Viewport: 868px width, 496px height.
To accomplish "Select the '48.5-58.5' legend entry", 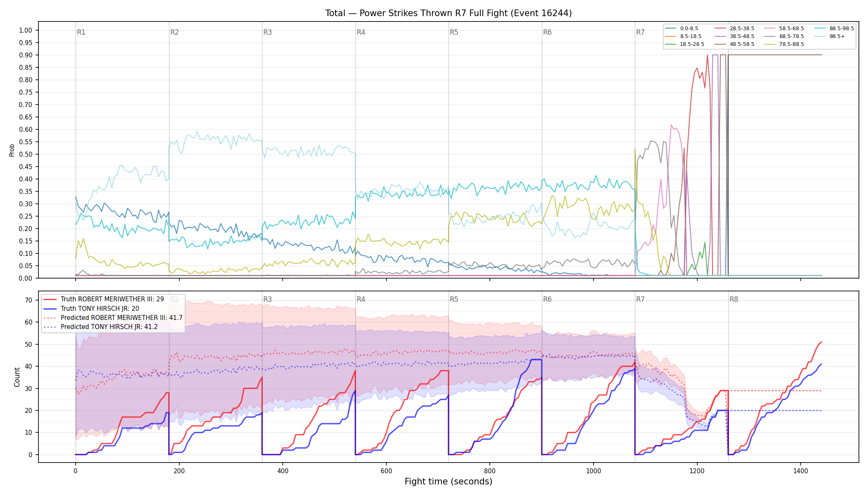I will point(734,44).
